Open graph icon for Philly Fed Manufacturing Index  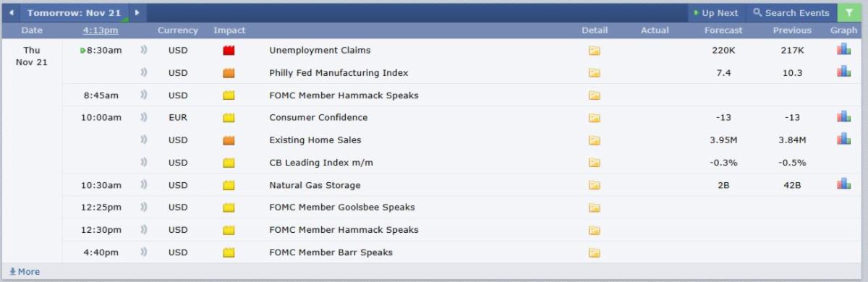click(843, 72)
